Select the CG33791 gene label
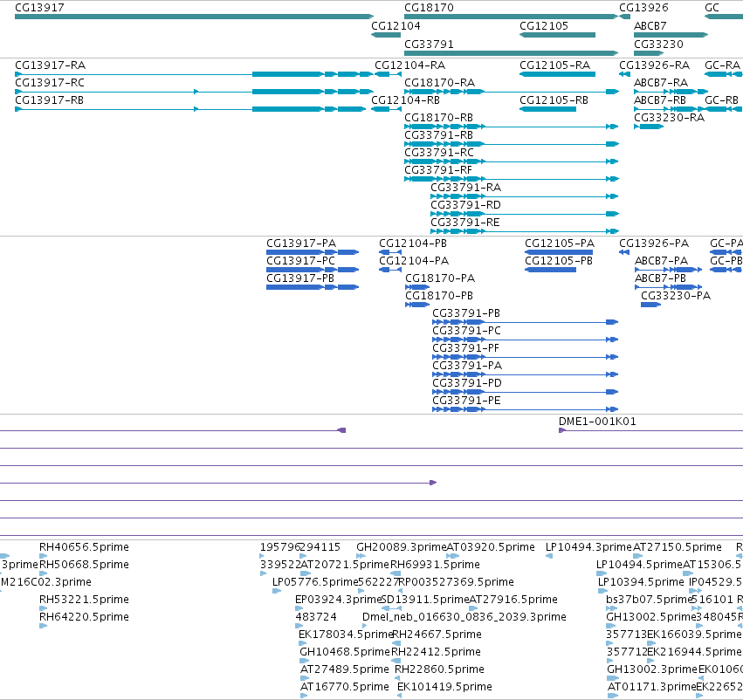Screen dimensions: 743x700 429,44
